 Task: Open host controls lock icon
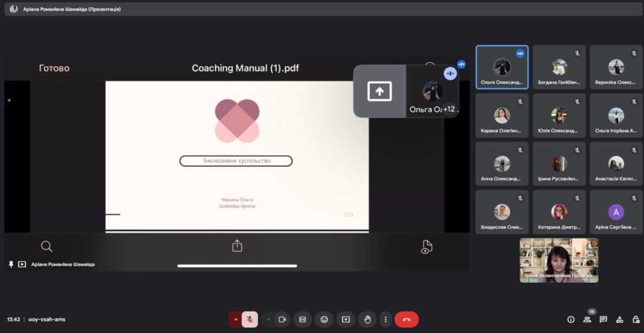coord(635,319)
